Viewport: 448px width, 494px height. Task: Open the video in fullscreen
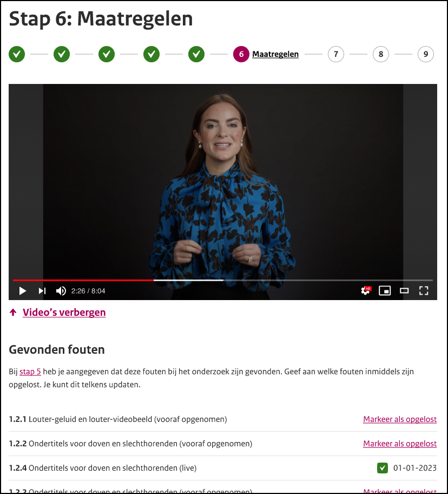[424, 291]
